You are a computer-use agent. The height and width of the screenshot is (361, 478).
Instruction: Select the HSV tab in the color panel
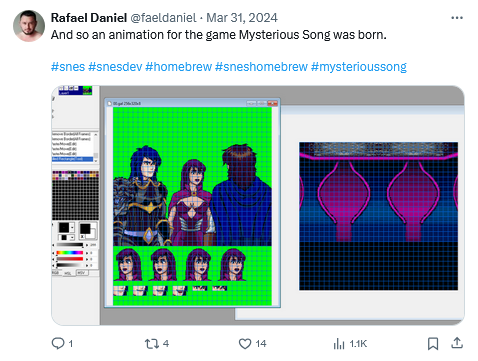tap(81, 273)
